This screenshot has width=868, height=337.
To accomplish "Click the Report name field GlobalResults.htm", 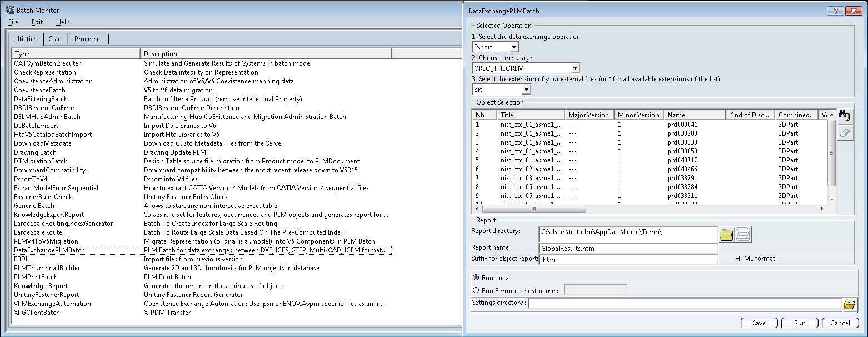I will [x=628, y=249].
